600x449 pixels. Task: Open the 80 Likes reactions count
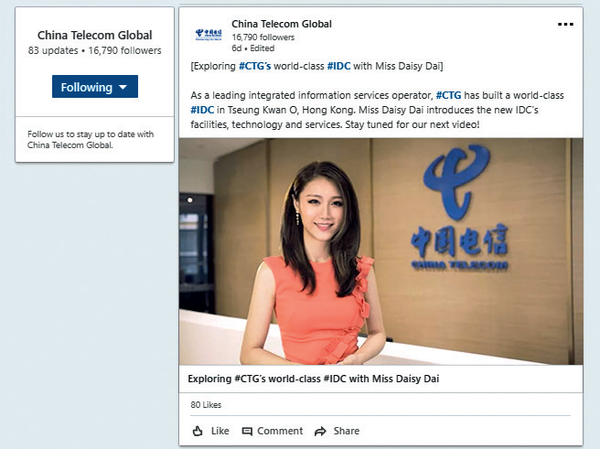[x=206, y=405]
